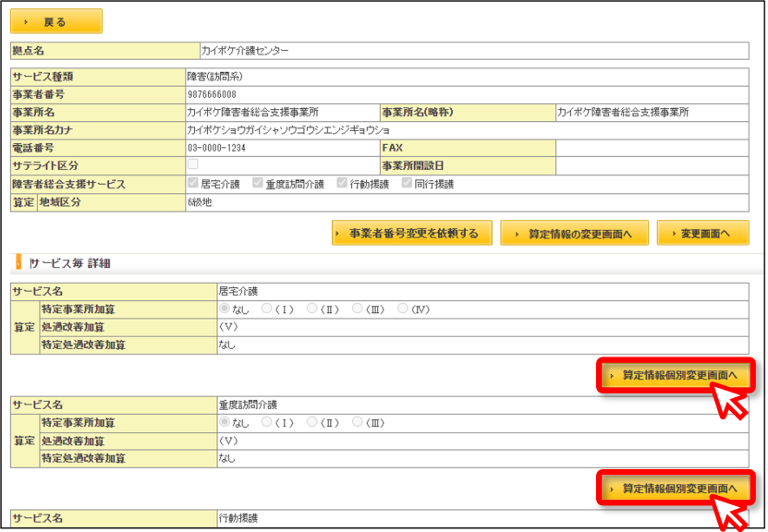Screen dimensions: 768x532
Task: Toggle the 行動援護 service checkbox
Action: (342, 183)
